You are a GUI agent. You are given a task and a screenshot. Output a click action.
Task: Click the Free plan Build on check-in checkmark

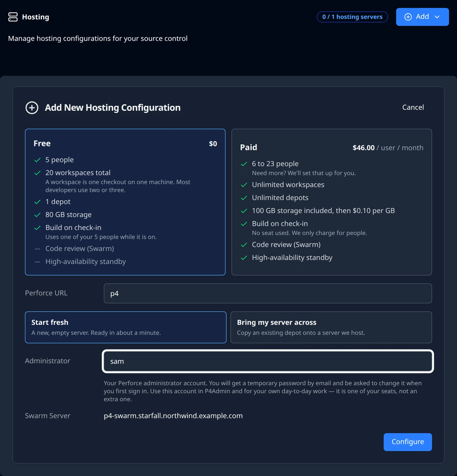(37, 228)
